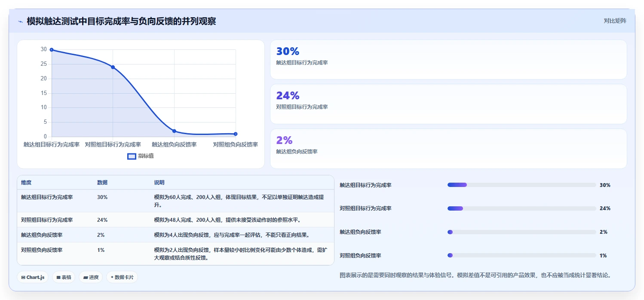The height and width of the screenshot is (300, 644).
Task: Click the 触达组目标行为完成率 progress row label
Action: (x=365, y=185)
